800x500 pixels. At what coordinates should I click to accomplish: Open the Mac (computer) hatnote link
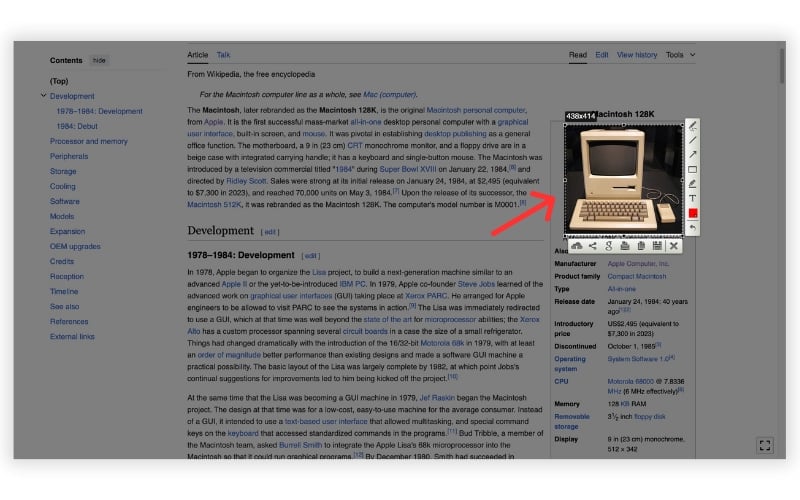(389, 94)
